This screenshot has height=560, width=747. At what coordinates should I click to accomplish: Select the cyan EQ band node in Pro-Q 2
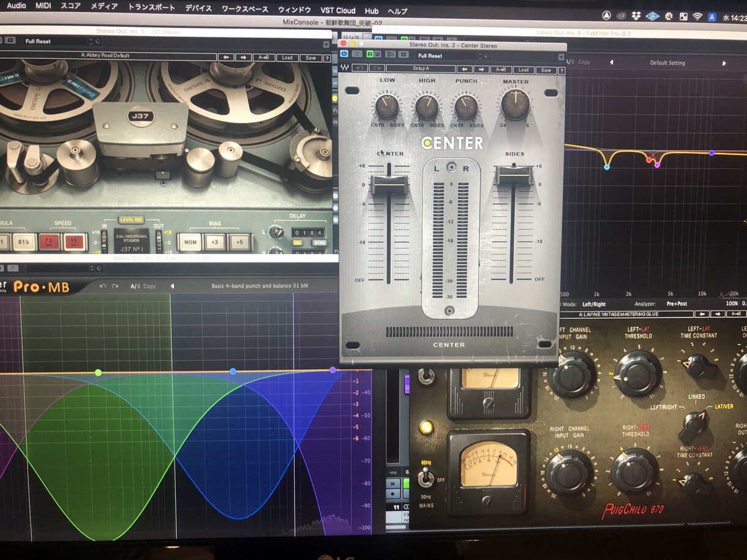click(x=607, y=166)
